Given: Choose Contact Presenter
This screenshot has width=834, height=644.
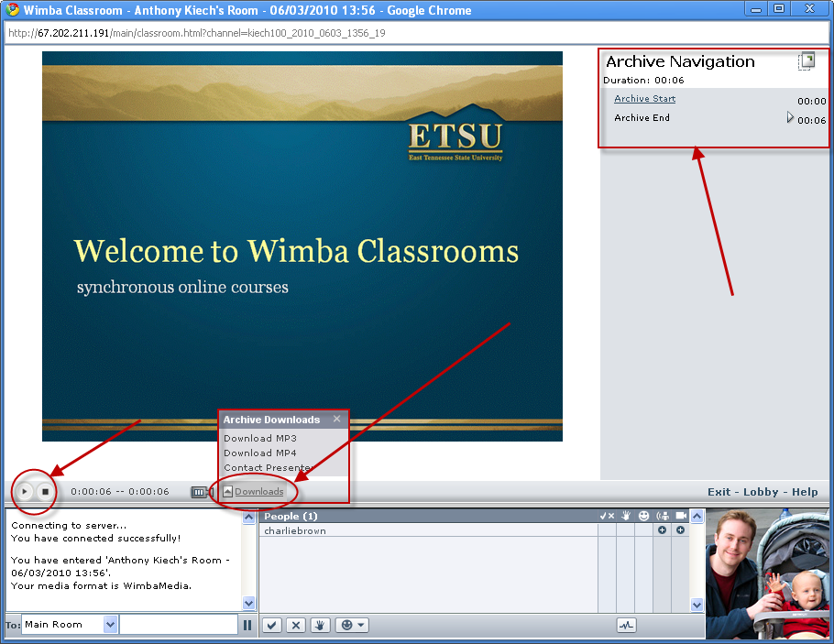Looking at the screenshot, I should pos(268,467).
